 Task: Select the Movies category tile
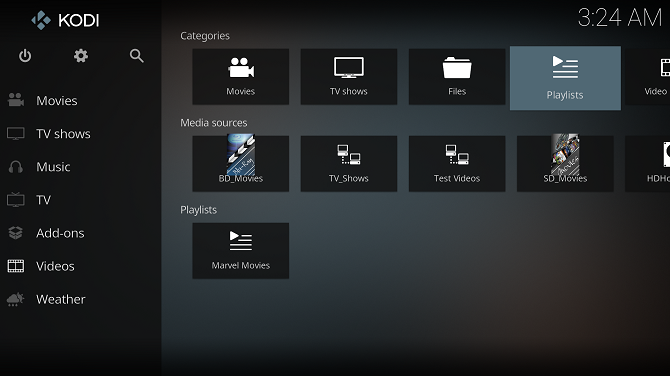(x=241, y=76)
